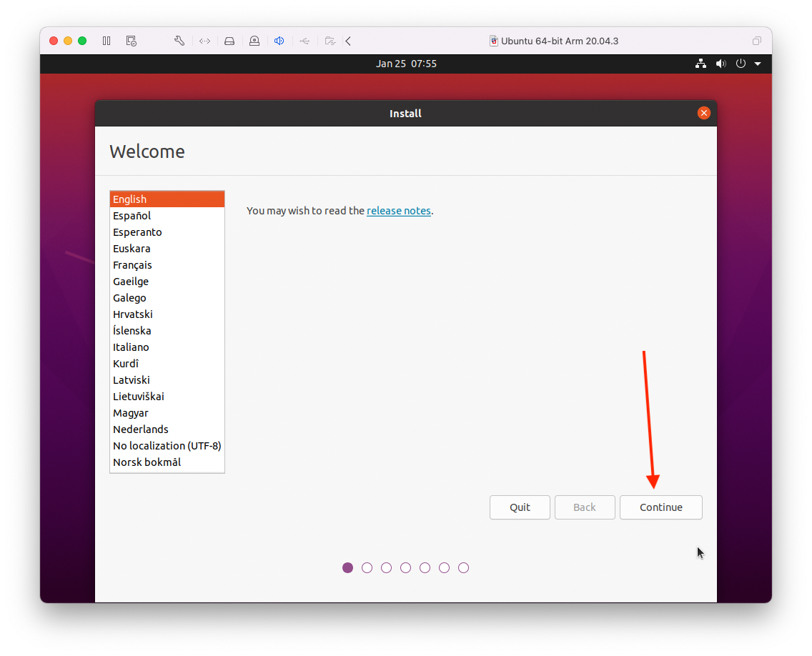Open VM settings wrench icon
The image size is (812, 656).
179,41
